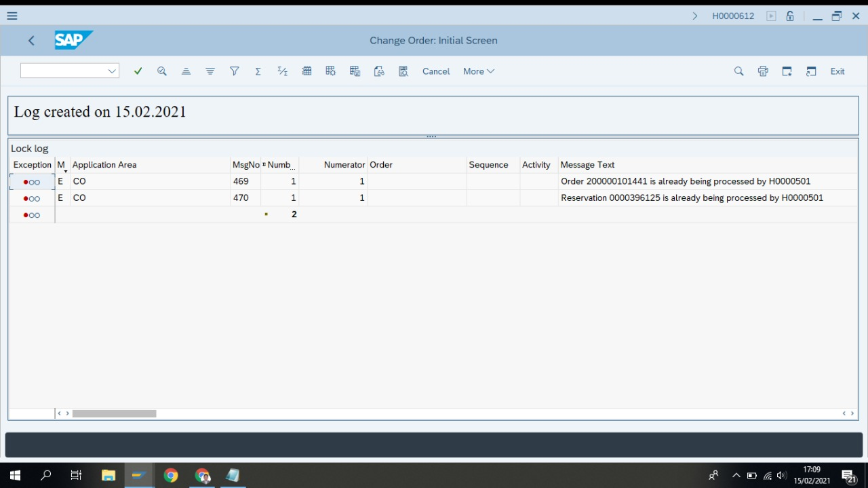The width and height of the screenshot is (868, 488).
Task: Open the Print icon in toolbar
Action: coord(763,71)
